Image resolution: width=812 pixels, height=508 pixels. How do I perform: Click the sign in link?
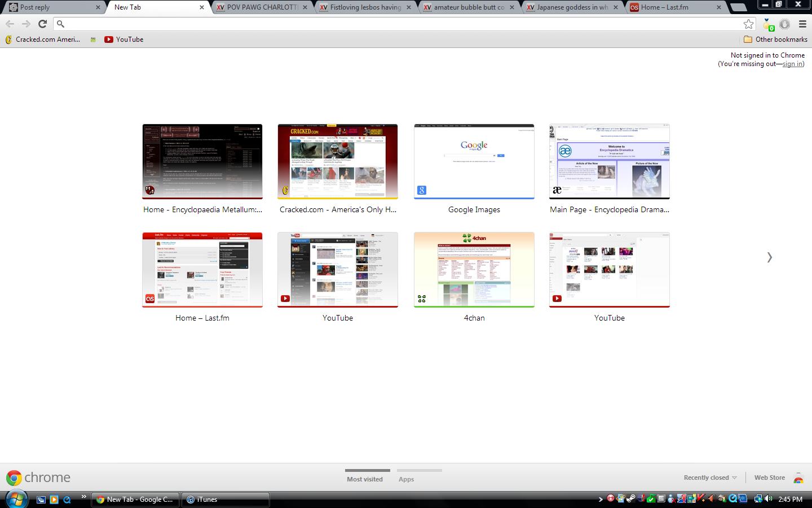point(792,64)
